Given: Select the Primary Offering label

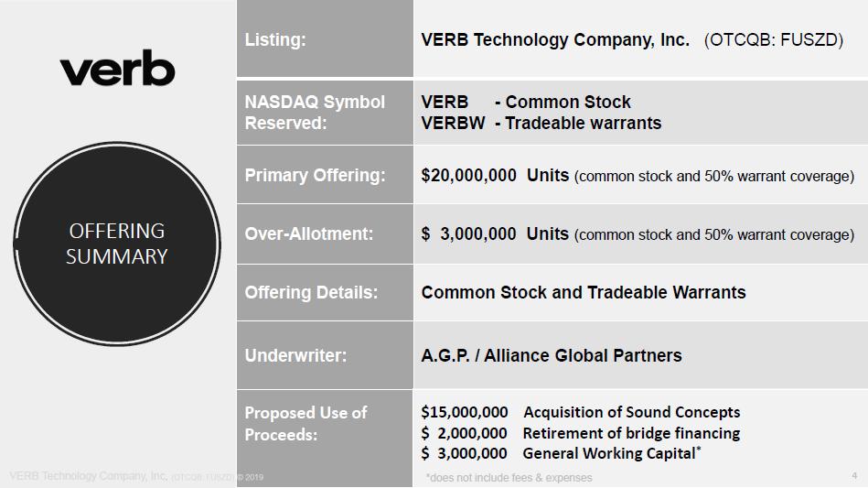Looking at the screenshot, I should pyautogui.click(x=315, y=175).
